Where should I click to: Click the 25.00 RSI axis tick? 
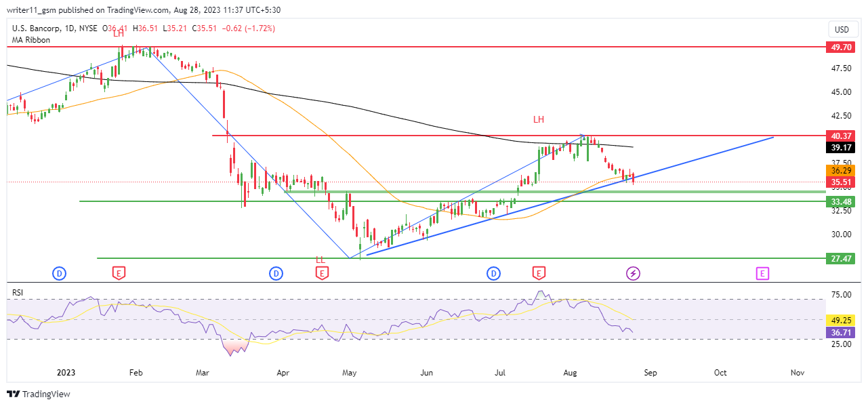coord(842,344)
